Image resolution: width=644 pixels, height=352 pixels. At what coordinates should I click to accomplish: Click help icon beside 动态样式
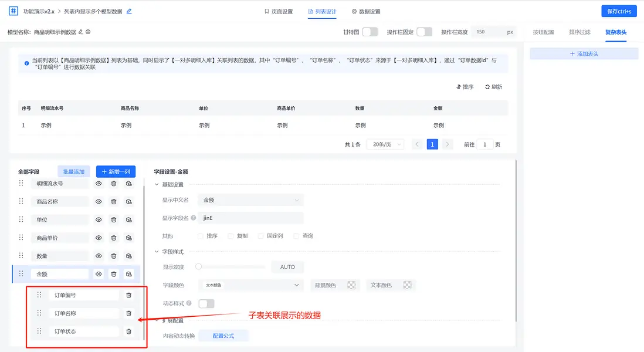click(x=189, y=303)
